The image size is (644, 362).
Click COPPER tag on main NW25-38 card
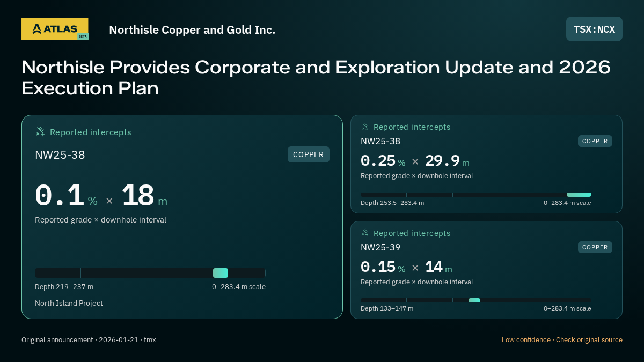309,154
